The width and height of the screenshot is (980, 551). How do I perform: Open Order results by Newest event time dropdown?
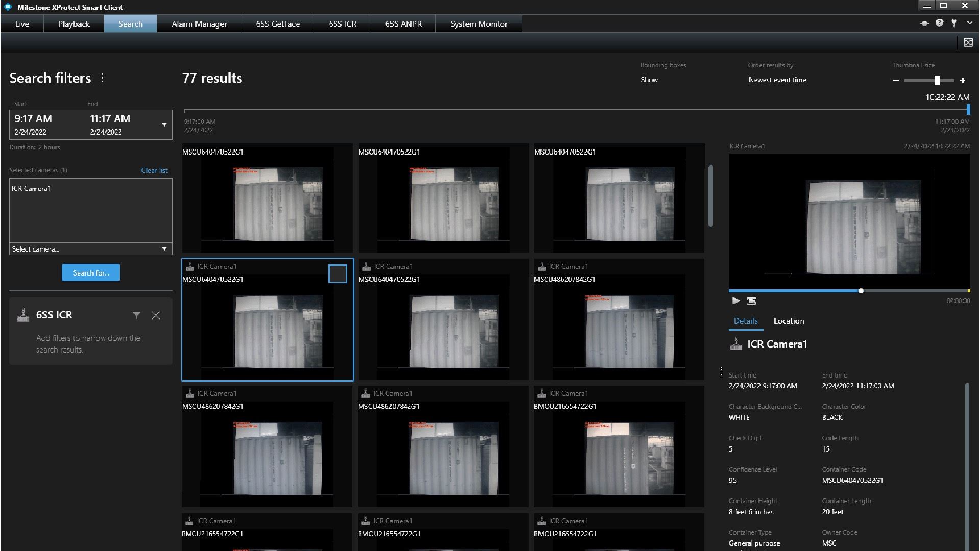(777, 80)
